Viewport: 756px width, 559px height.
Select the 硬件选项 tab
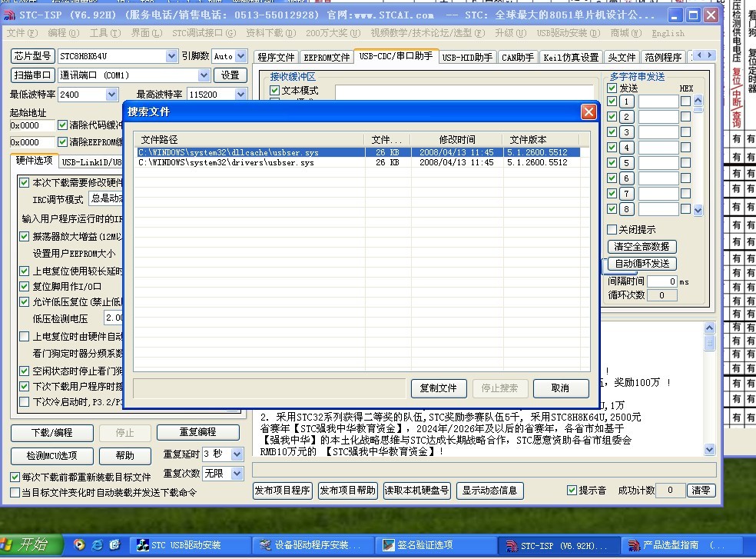[x=35, y=161]
